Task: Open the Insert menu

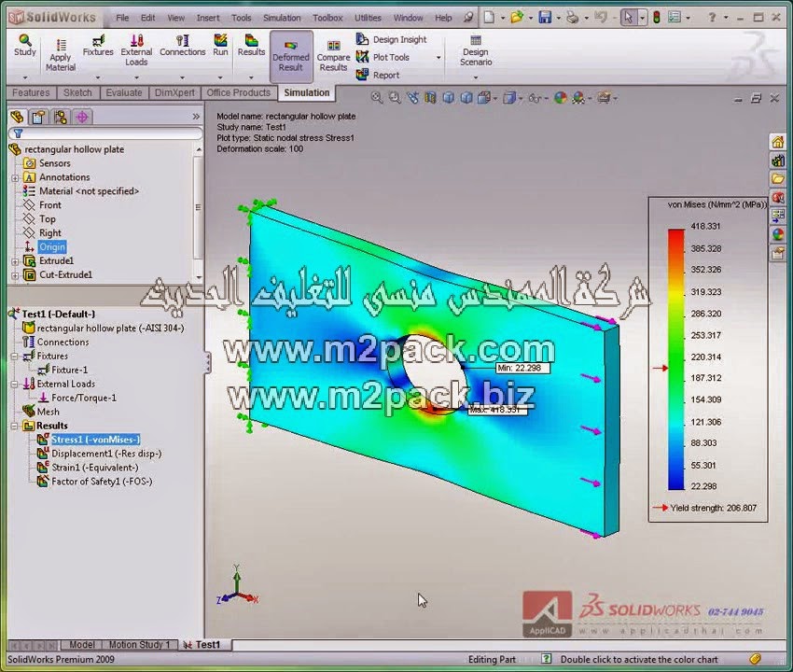Action: coord(208,18)
